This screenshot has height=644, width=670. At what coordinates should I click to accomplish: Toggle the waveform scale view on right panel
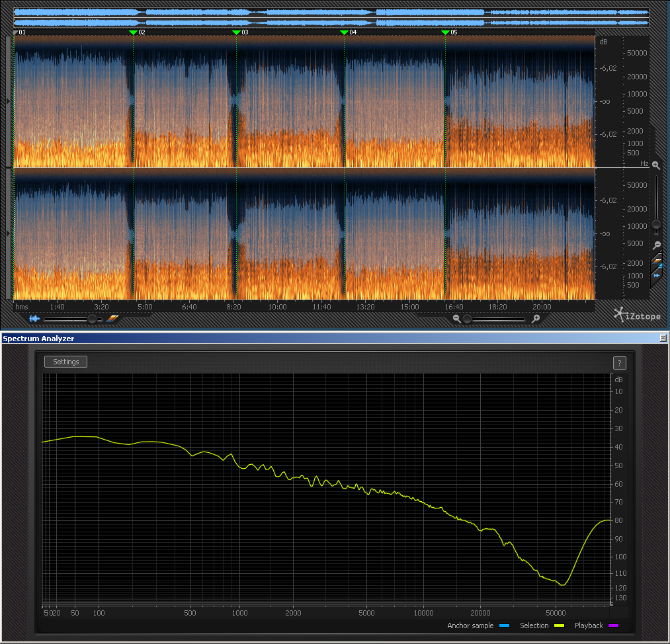[657, 275]
